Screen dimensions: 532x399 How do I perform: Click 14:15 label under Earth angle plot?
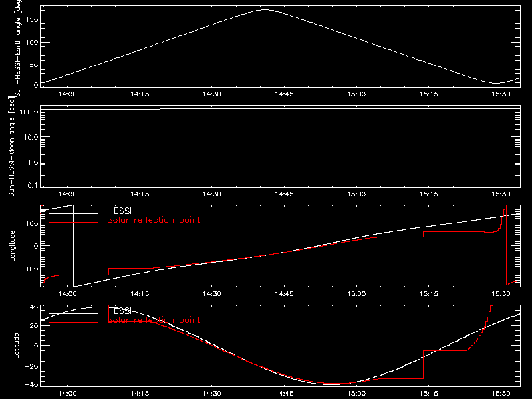140,94
